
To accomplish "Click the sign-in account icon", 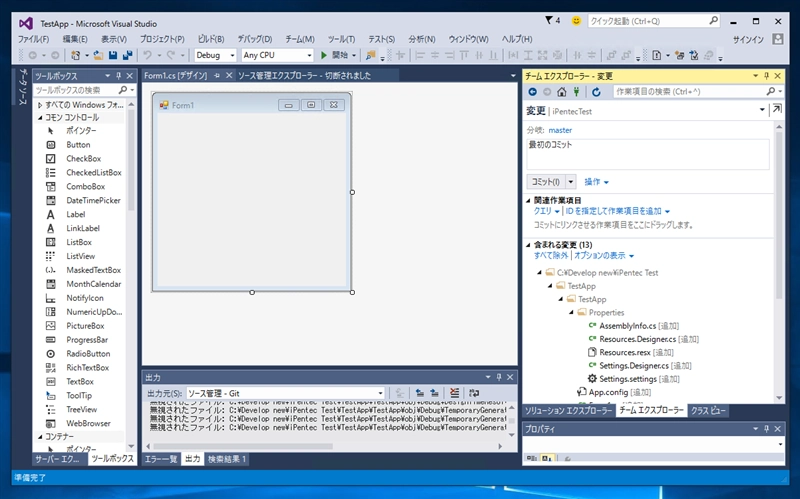I will [x=778, y=39].
